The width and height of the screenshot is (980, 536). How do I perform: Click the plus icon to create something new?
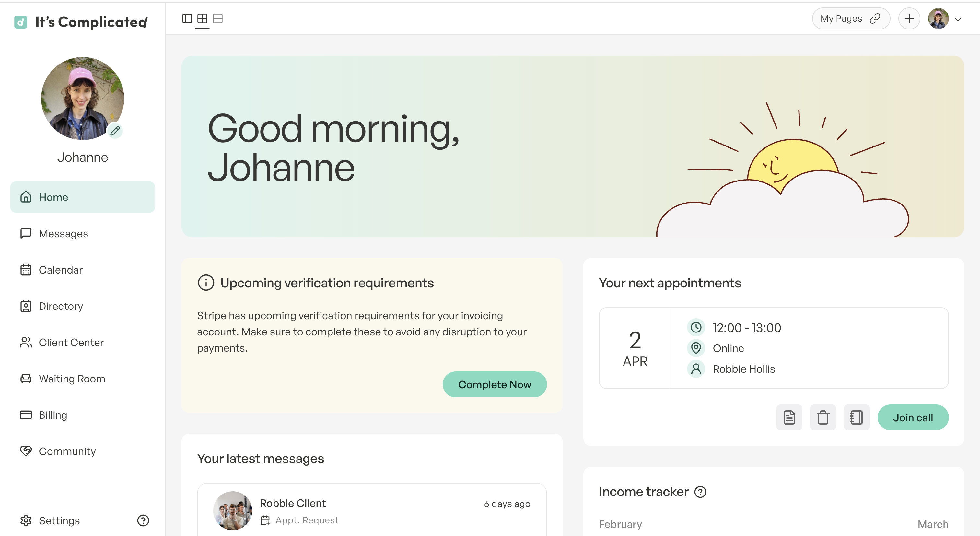tap(909, 18)
